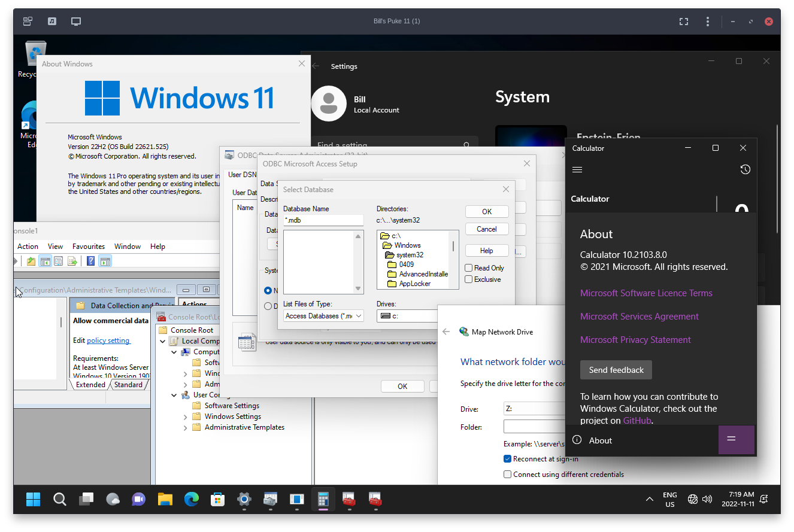Select the AppLocker directory in the list

click(x=415, y=284)
